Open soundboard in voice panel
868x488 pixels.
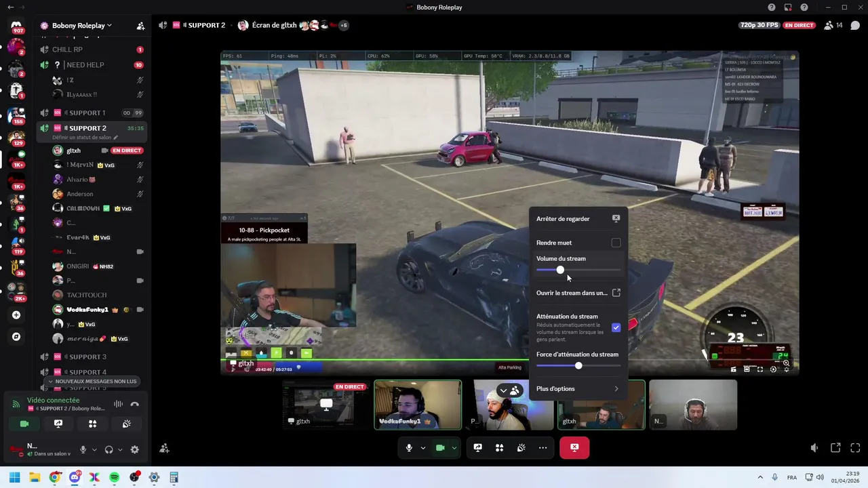click(x=126, y=424)
